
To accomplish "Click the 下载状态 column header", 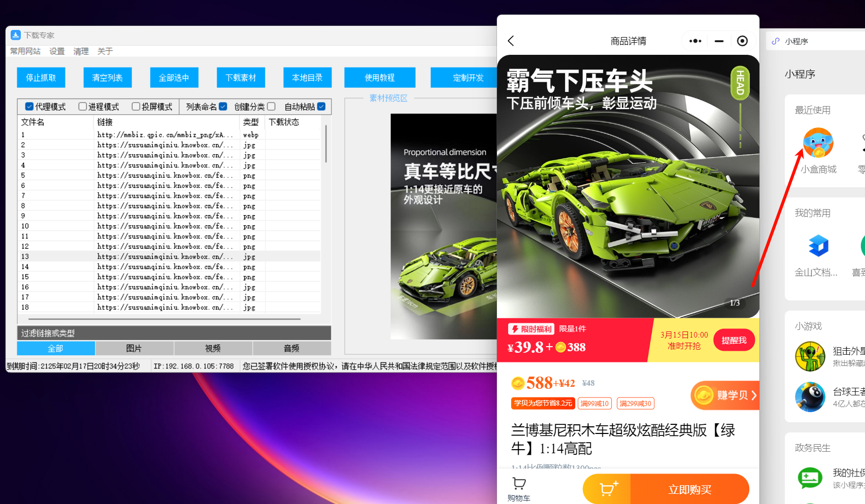I will [x=293, y=122].
